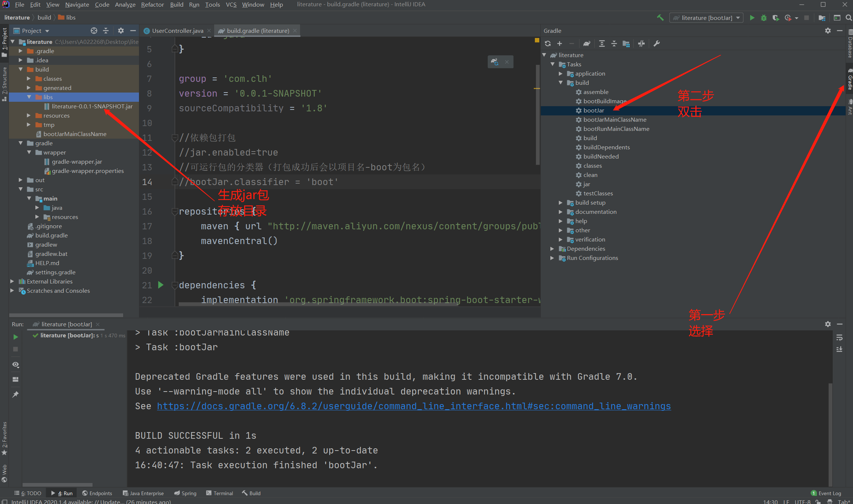The image size is (853, 504).
Task: Click the Execute Gradle Task elephant icon
Action: tap(587, 44)
